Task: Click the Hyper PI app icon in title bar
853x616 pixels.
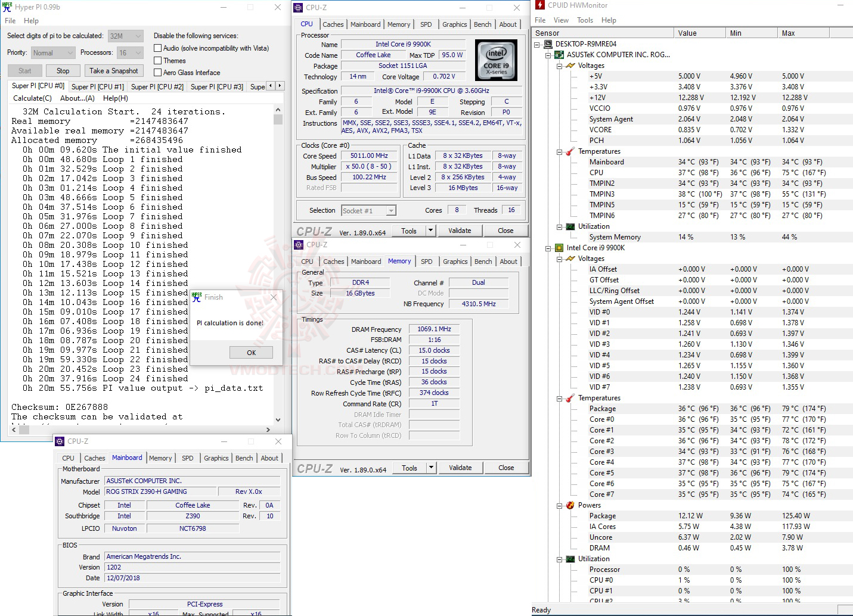Action: (x=7, y=7)
